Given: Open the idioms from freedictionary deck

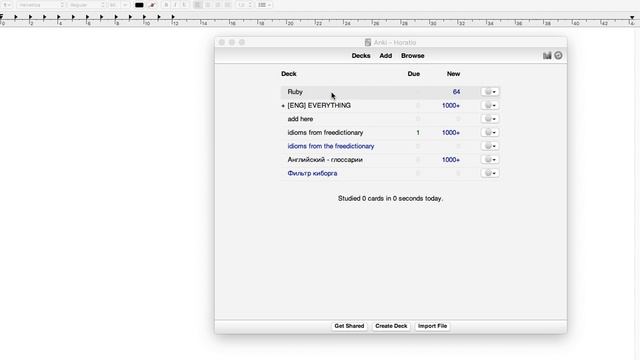Looking at the screenshot, I should pos(325,132).
